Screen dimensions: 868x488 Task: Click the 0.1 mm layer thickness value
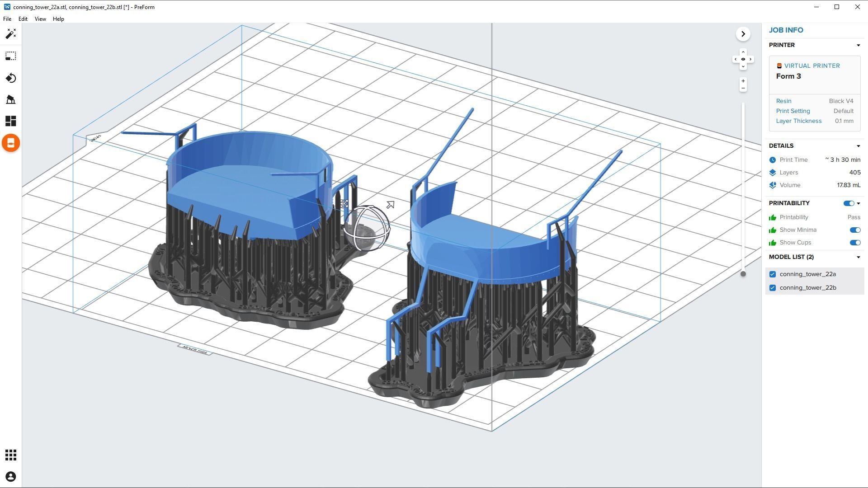coord(844,121)
